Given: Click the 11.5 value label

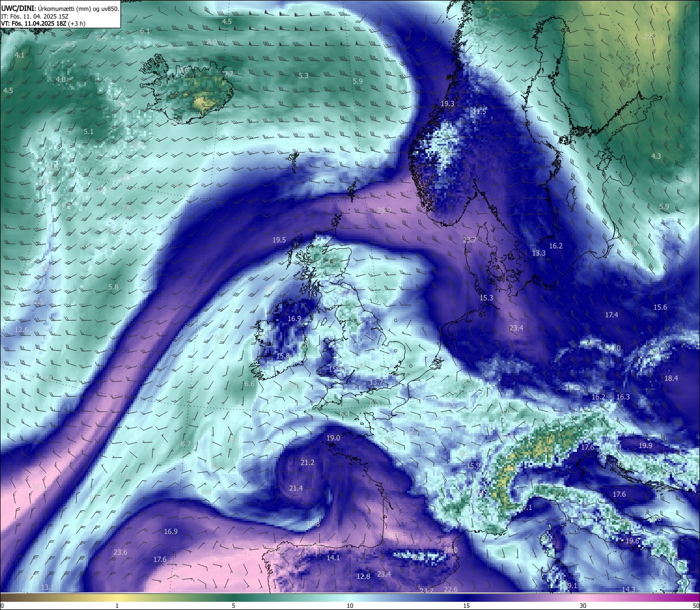Looking at the screenshot, I should click(479, 111).
